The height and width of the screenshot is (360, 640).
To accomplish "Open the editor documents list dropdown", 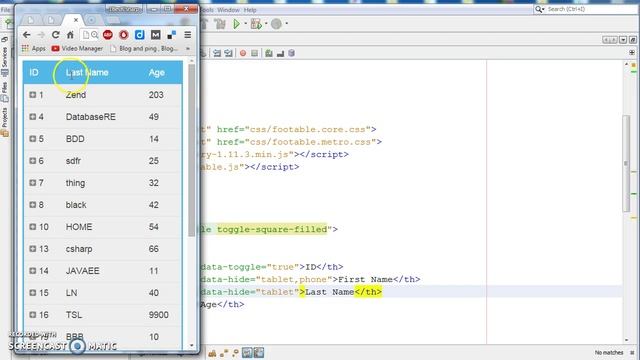I will tap(623, 40).
